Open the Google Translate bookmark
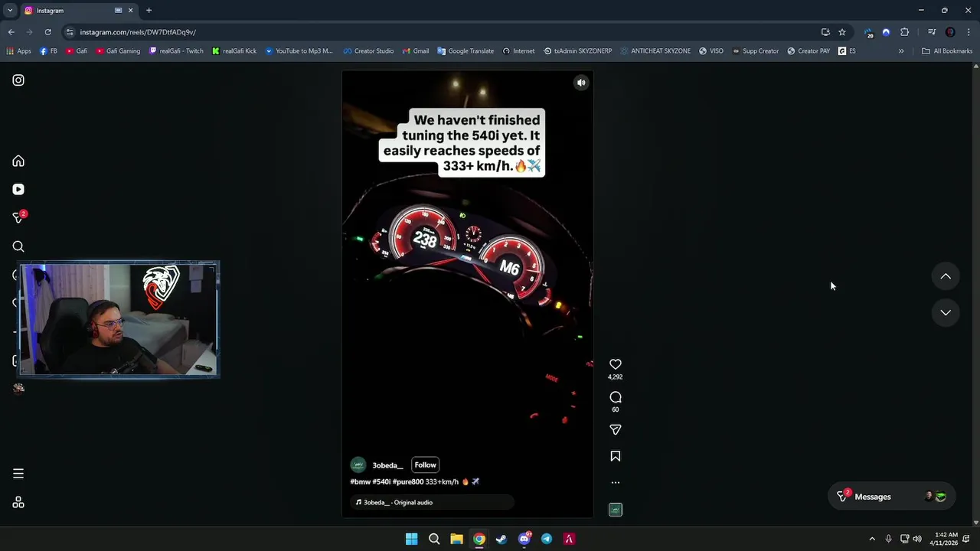980x551 pixels. (x=465, y=51)
